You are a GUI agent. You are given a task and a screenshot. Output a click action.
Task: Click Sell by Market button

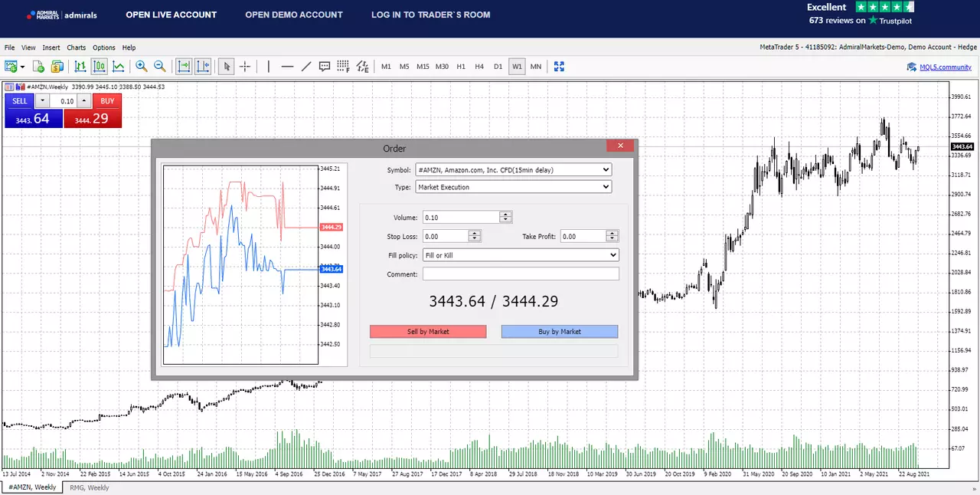tap(428, 332)
